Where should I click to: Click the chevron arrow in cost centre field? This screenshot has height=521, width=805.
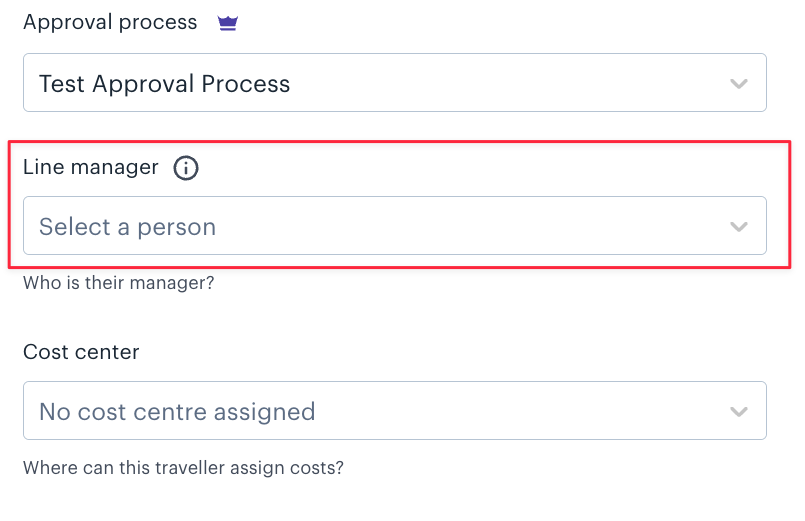coord(739,411)
